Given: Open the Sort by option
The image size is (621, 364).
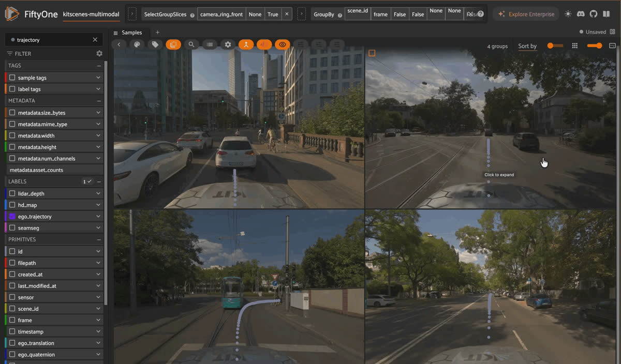Looking at the screenshot, I should [x=527, y=46].
